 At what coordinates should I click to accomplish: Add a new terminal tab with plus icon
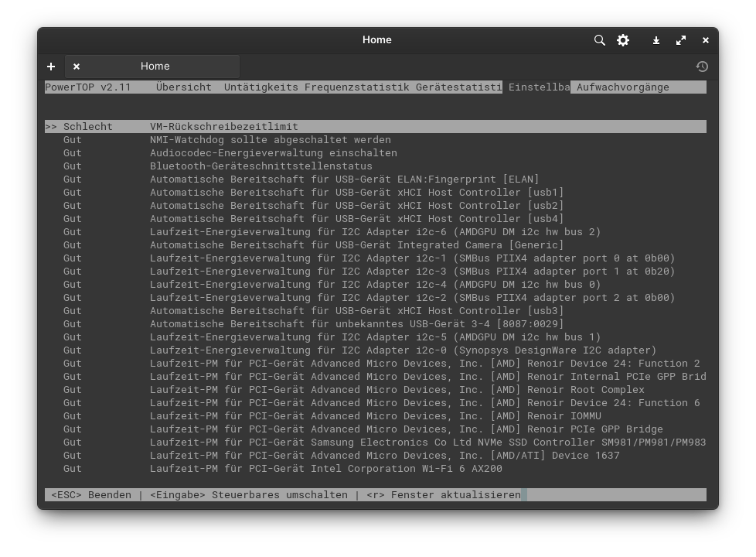tap(51, 67)
